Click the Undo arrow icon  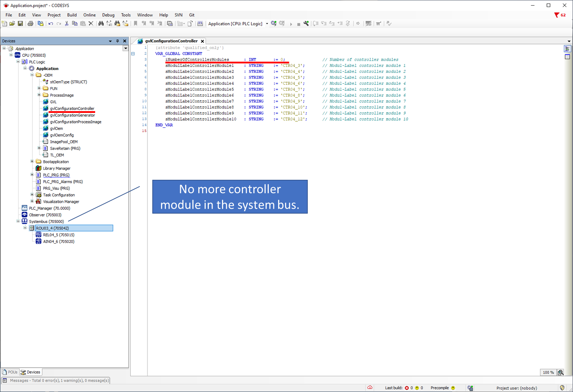pyautogui.click(x=51, y=24)
